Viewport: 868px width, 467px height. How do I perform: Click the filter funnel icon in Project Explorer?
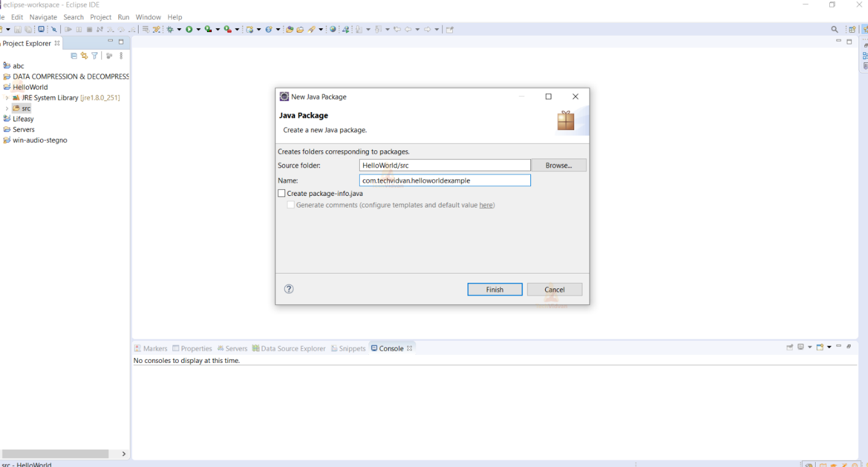(95, 56)
